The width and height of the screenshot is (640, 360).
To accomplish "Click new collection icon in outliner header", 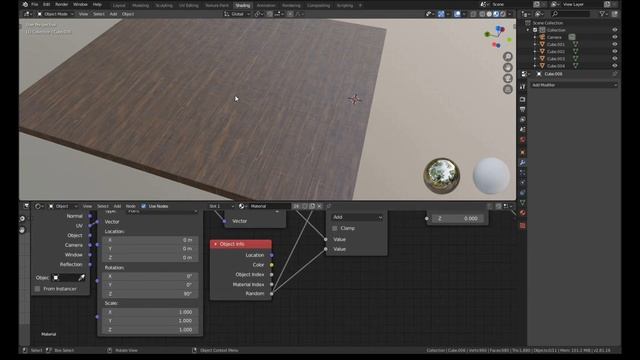I will [x=615, y=14].
